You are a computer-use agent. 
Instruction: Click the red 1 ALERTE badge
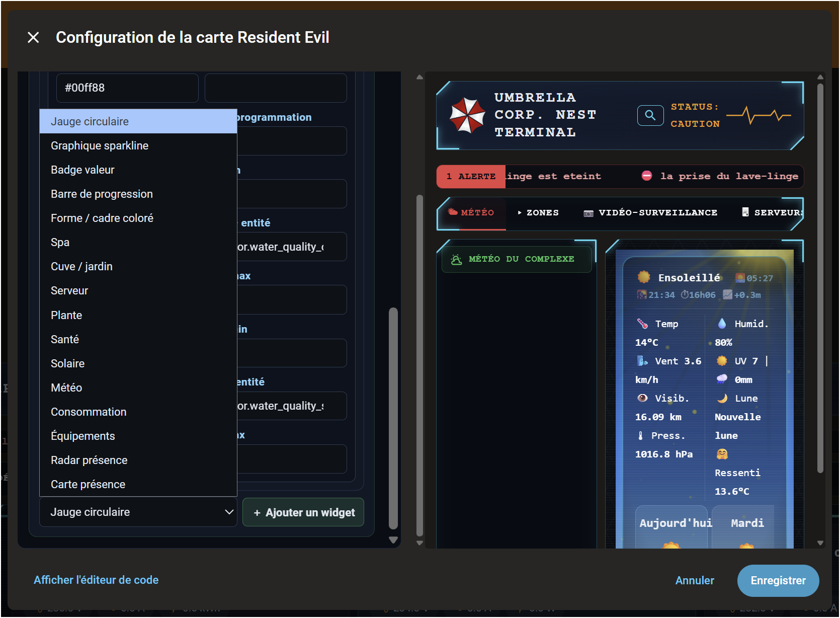[471, 177]
